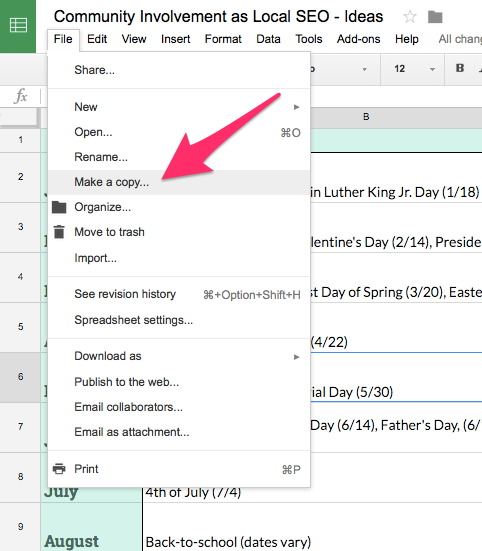Choose Publish to the web...
This screenshot has height=551, width=482.
click(x=179, y=382)
